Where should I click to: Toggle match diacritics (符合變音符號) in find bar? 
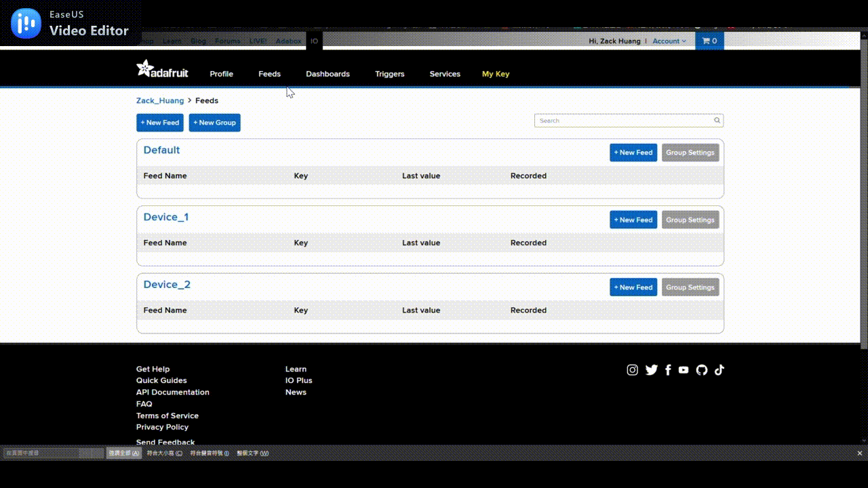[x=210, y=453]
